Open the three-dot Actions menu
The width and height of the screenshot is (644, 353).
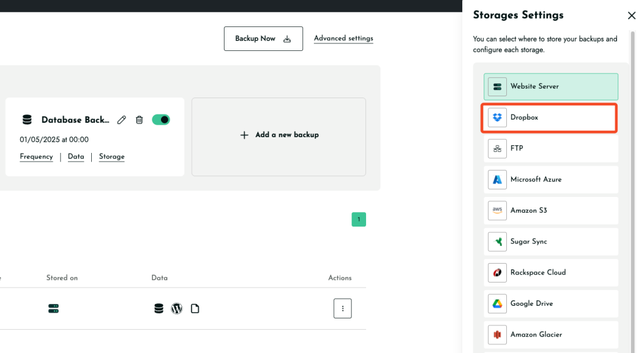point(343,308)
